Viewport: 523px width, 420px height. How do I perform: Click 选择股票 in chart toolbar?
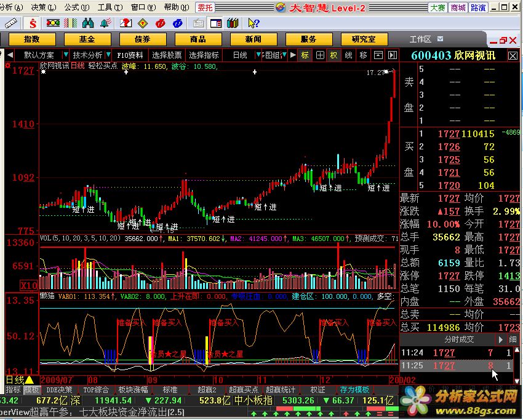point(167,55)
